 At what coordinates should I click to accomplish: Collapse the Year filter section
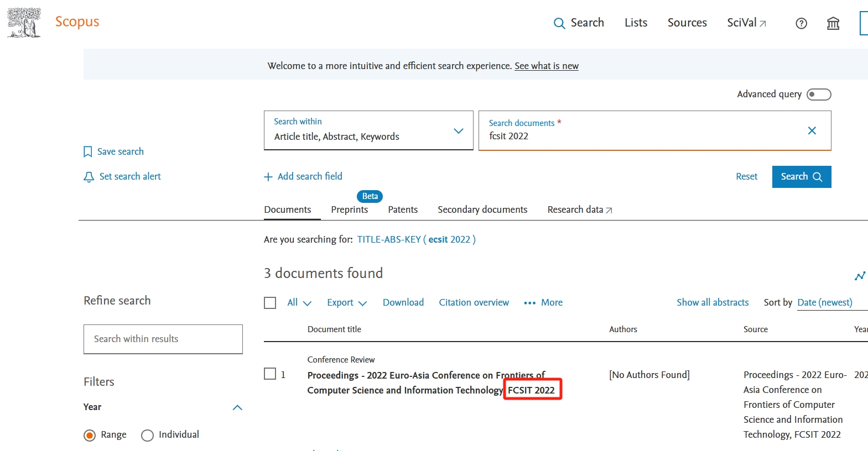(x=237, y=407)
